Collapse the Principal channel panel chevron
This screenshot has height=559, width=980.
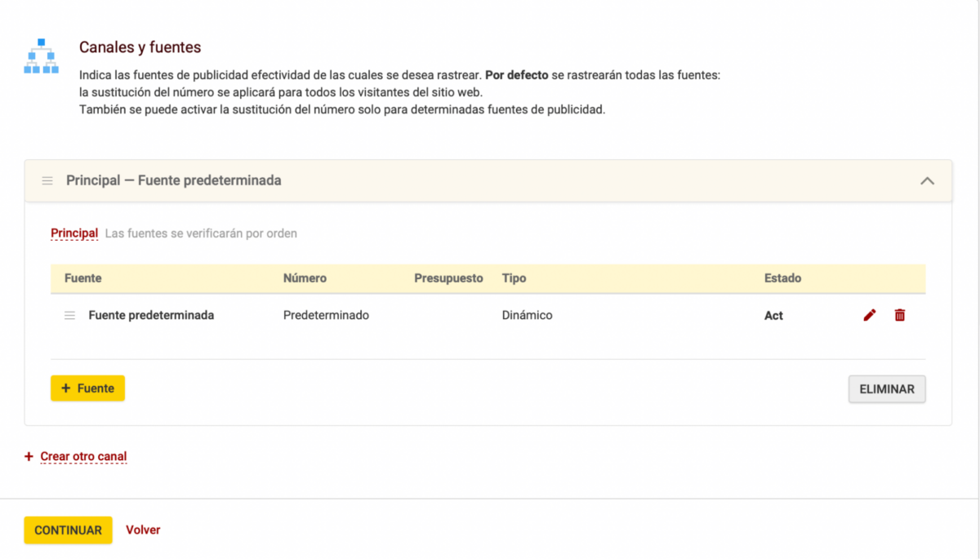click(927, 180)
